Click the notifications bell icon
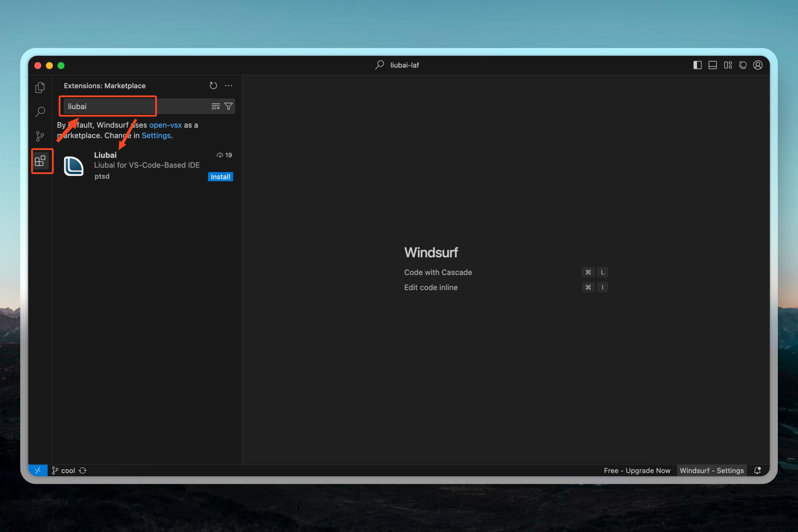This screenshot has width=798, height=532. coord(757,470)
